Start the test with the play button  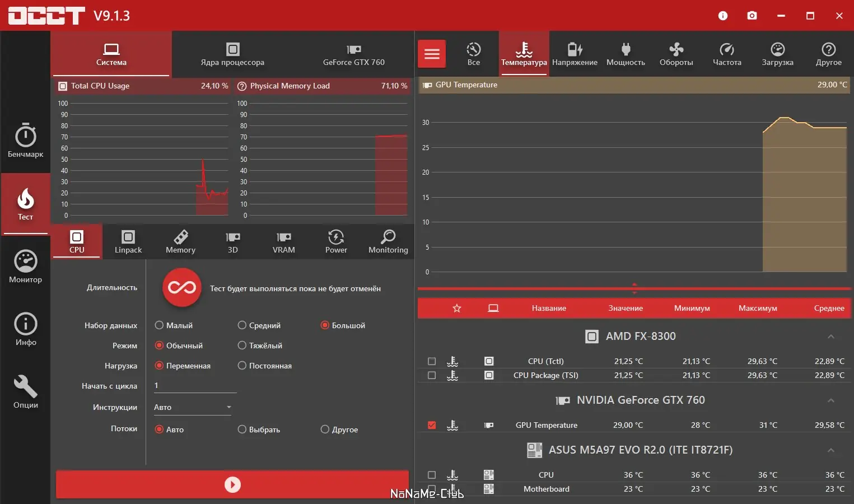click(x=232, y=484)
